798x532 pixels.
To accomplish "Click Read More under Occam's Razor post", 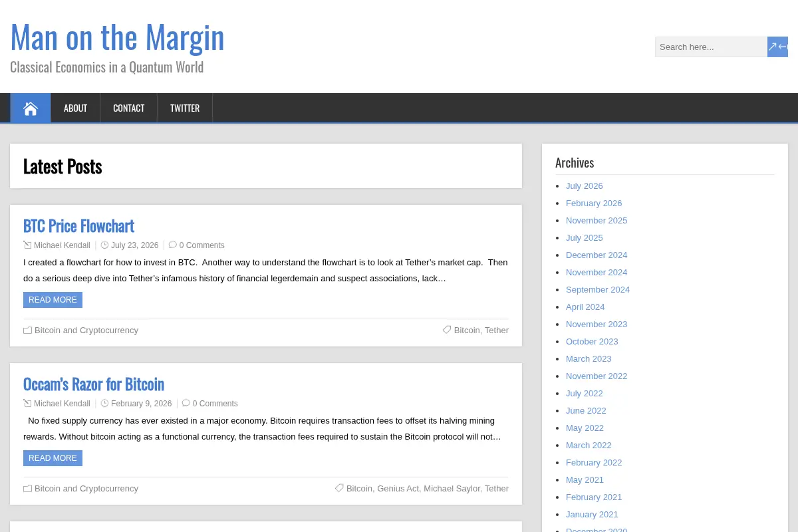I will click(53, 458).
